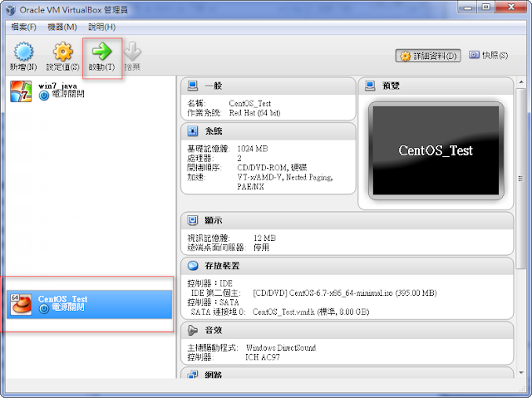Image resolution: width=532 pixels, height=398 pixels.
Task: Open the 存放裝置 section header link
Action: [x=222, y=266]
